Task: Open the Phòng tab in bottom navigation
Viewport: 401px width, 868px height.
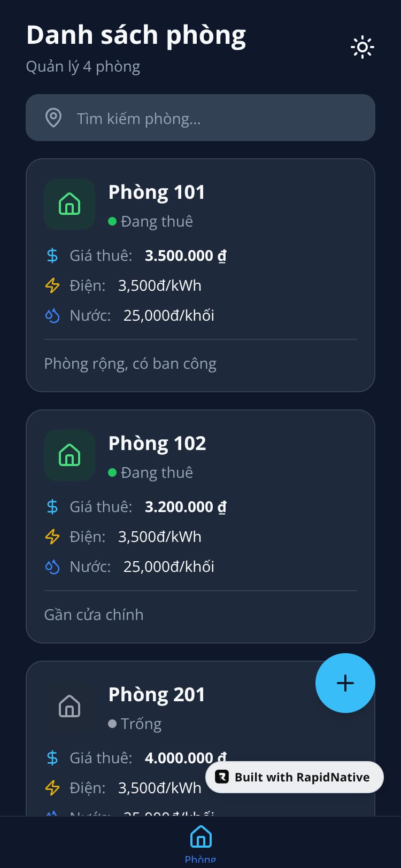Action: [200, 842]
